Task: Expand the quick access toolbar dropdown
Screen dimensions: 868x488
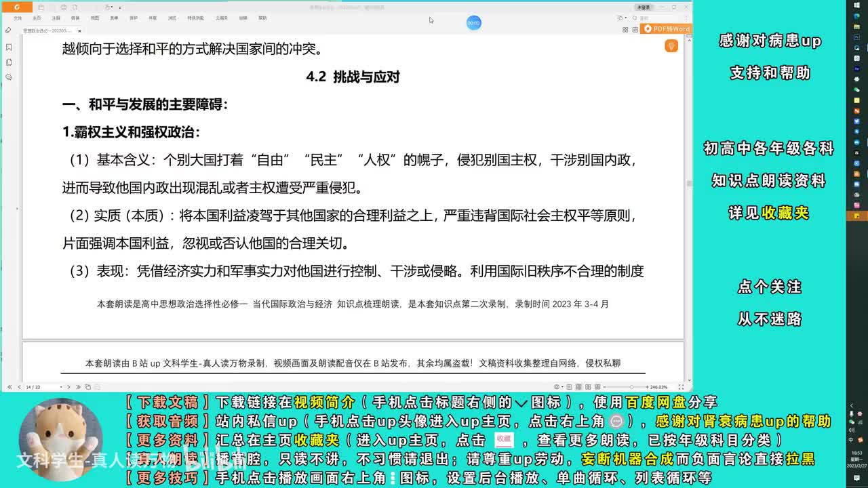Action: click(x=120, y=7)
